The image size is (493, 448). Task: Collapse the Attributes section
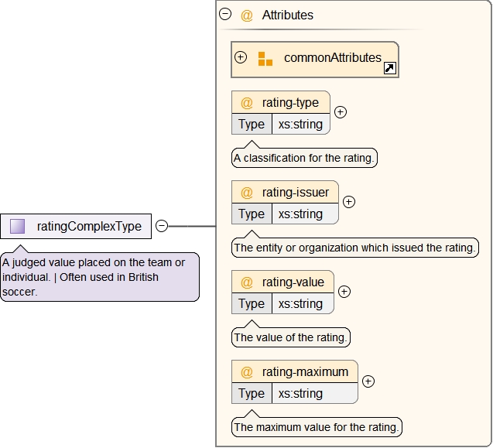pyautogui.click(x=225, y=14)
